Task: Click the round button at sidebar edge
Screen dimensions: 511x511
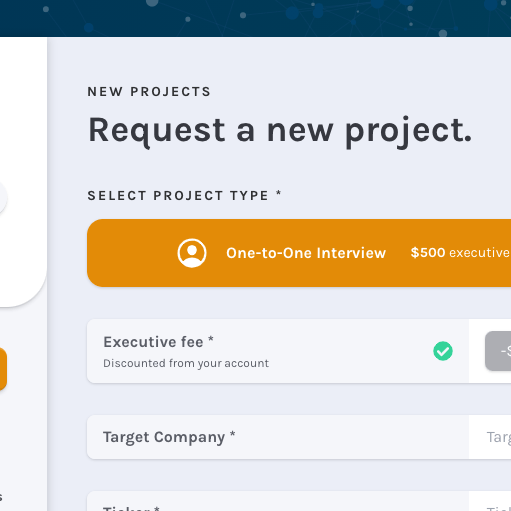Action: coord(3,197)
